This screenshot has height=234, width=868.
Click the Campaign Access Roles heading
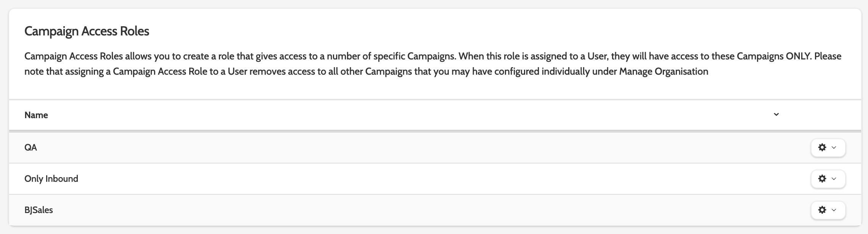87,31
